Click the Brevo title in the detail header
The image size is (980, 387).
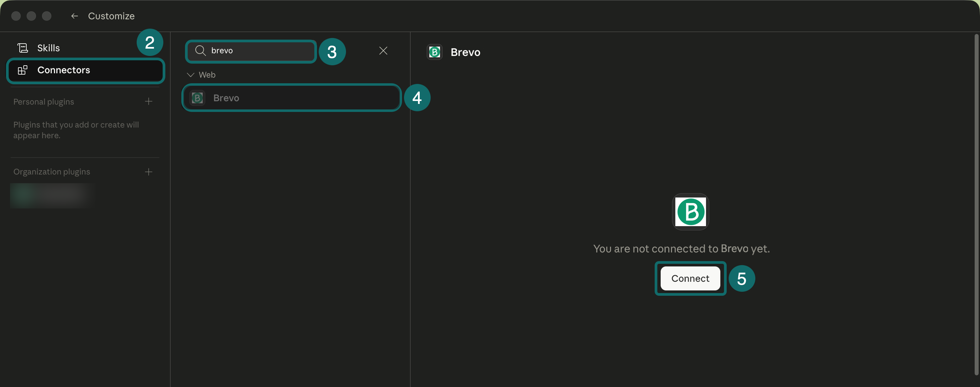click(x=465, y=53)
